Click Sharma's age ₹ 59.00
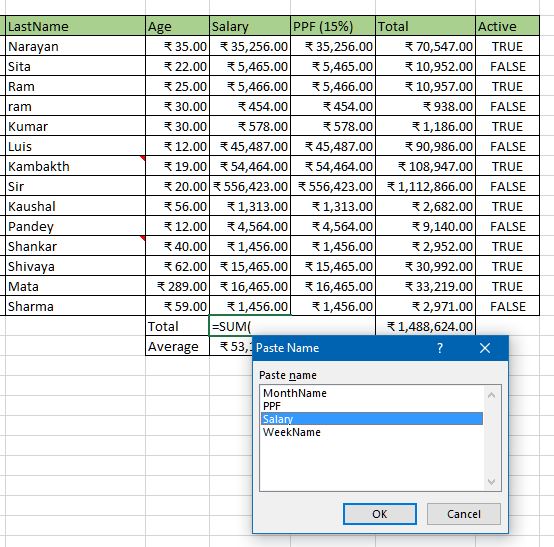Screen dimensions: 554x547 pos(177,306)
